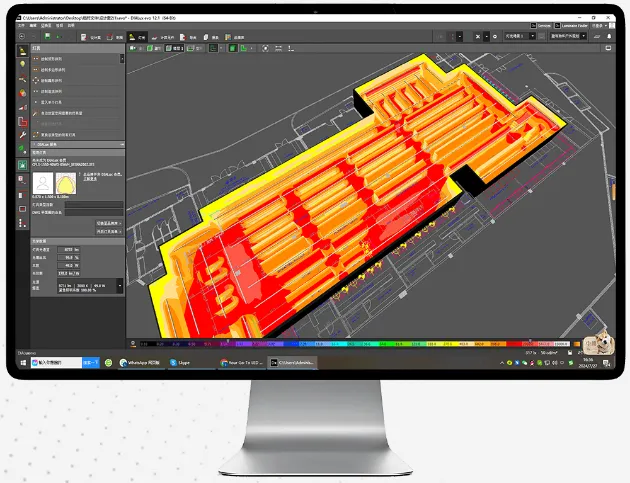
Task: Click the zoom-to-extents target icon in view toolbar
Action: 265,48
